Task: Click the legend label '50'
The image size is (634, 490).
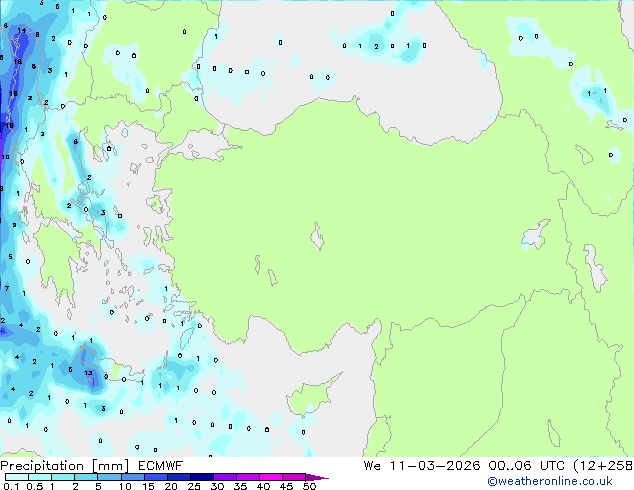Action: (309, 486)
